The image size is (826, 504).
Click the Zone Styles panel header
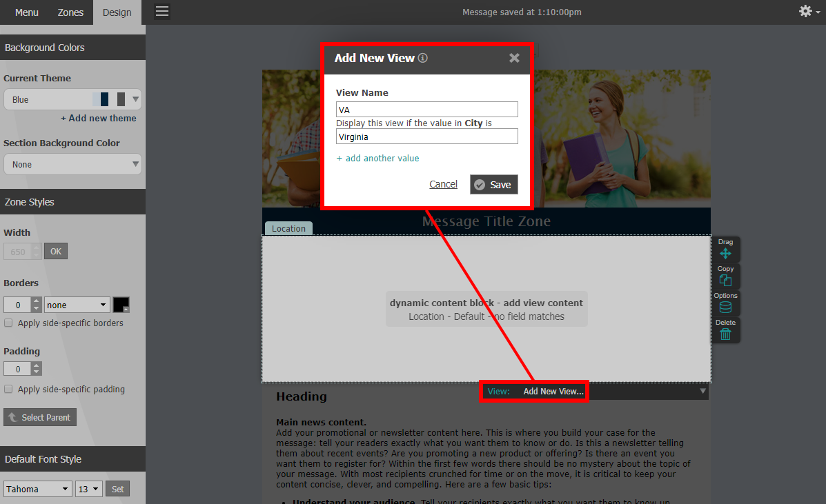click(x=72, y=202)
